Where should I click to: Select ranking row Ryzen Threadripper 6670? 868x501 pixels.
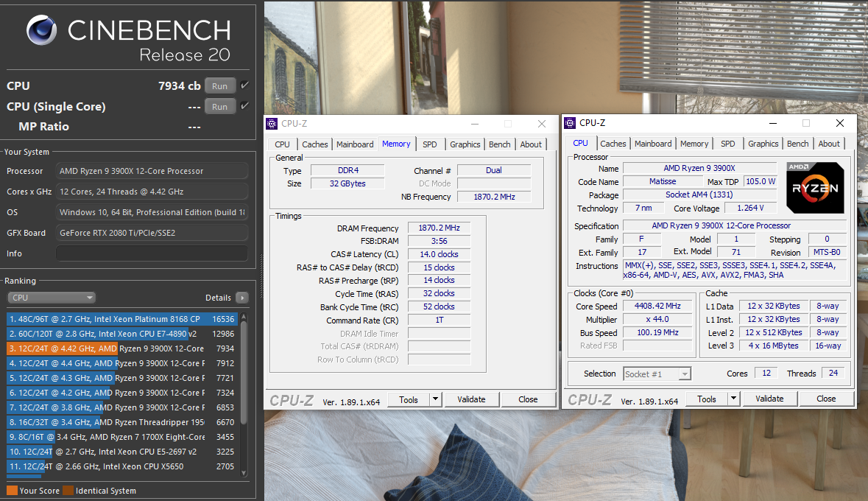(122, 422)
